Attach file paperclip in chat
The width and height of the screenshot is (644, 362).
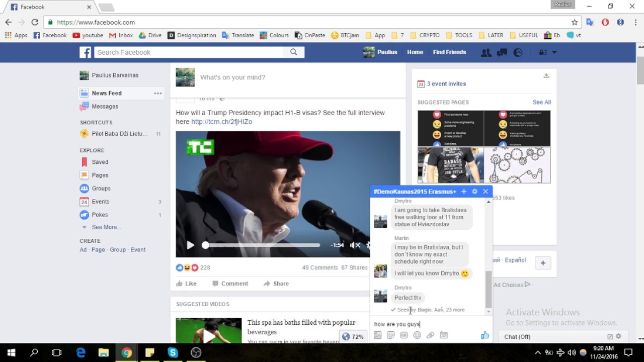click(x=430, y=335)
